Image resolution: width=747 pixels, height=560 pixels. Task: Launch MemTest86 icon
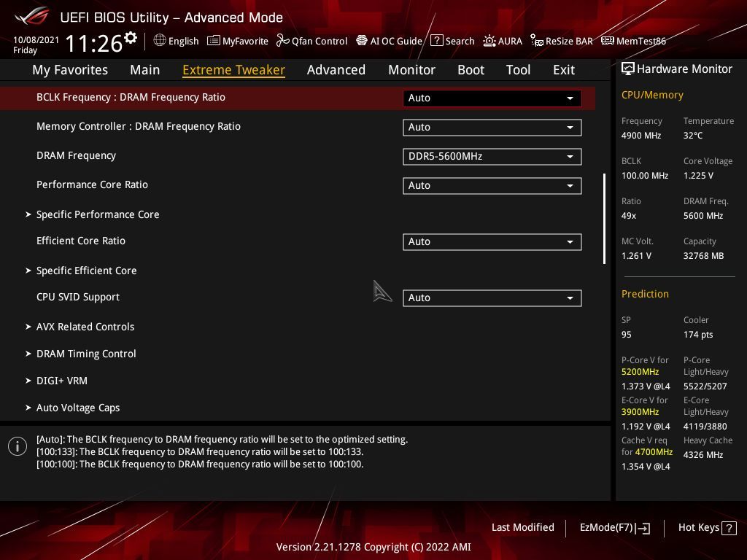608,41
